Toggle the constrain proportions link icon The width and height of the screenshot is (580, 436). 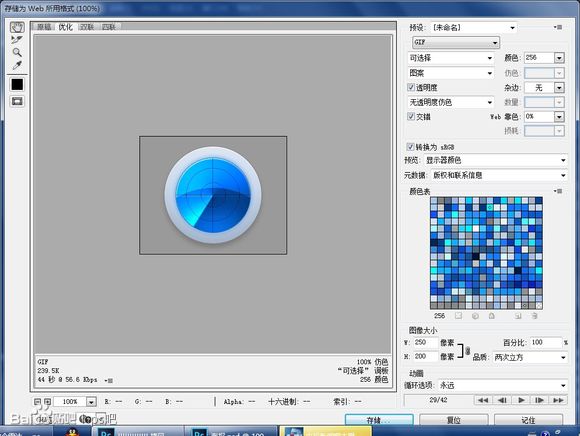pos(468,350)
